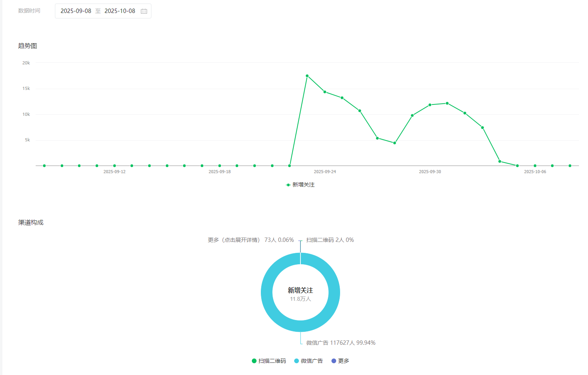Open the date range calendar icon
This screenshot has width=588, height=375.
coord(144,11)
